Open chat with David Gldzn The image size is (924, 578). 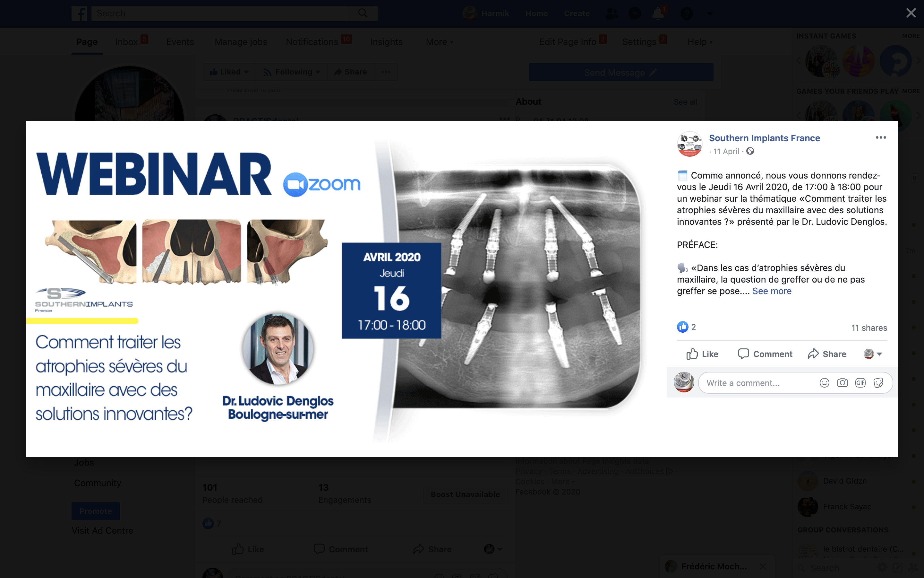point(844,481)
